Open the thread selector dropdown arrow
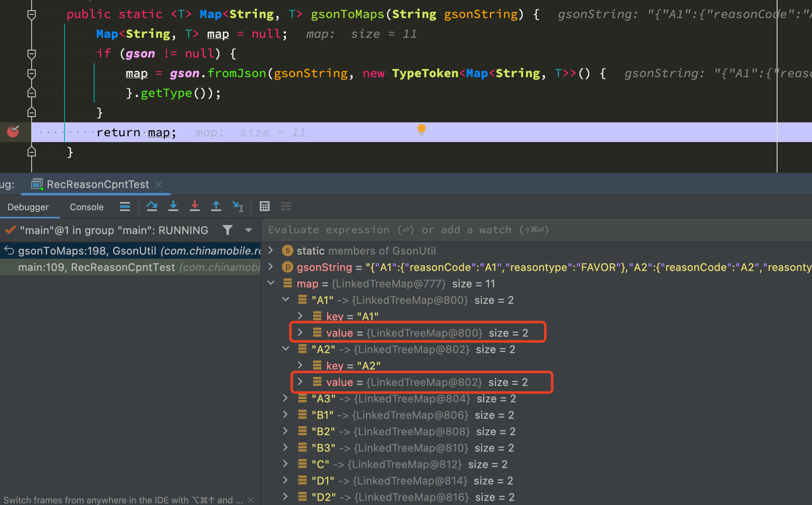Viewport: 812px width, 505px height. (x=248, y=230)
